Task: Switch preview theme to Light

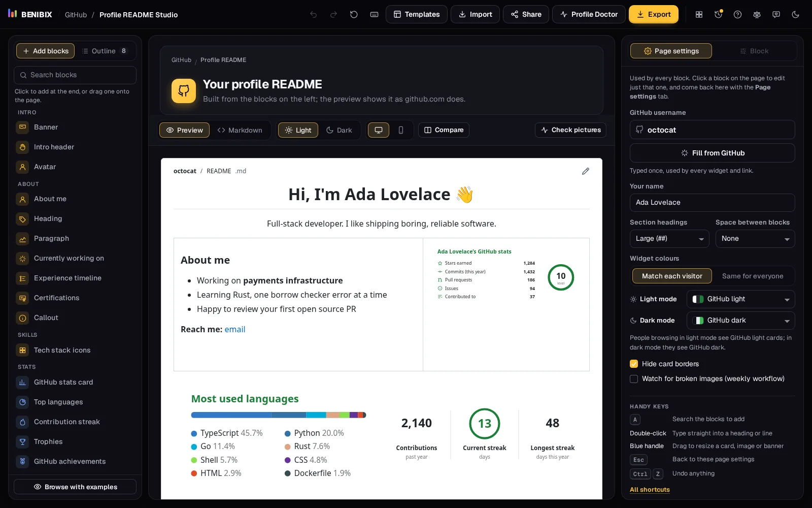Action: 298,130
